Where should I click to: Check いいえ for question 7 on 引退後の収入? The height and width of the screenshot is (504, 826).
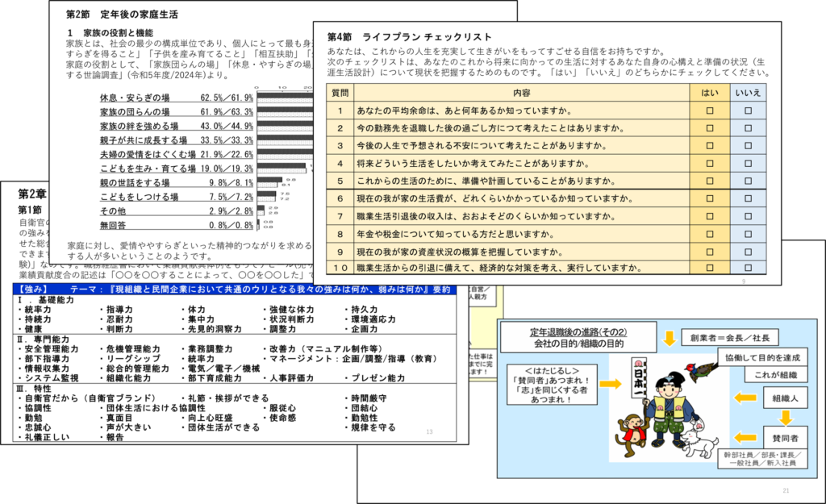click(748, 216)
